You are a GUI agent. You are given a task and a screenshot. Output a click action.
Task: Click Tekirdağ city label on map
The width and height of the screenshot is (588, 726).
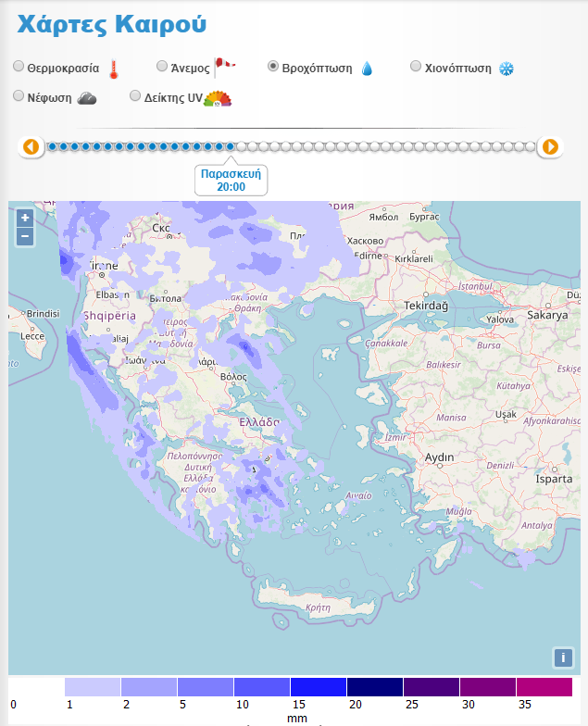pyautogui.click(x=426, y=306)
